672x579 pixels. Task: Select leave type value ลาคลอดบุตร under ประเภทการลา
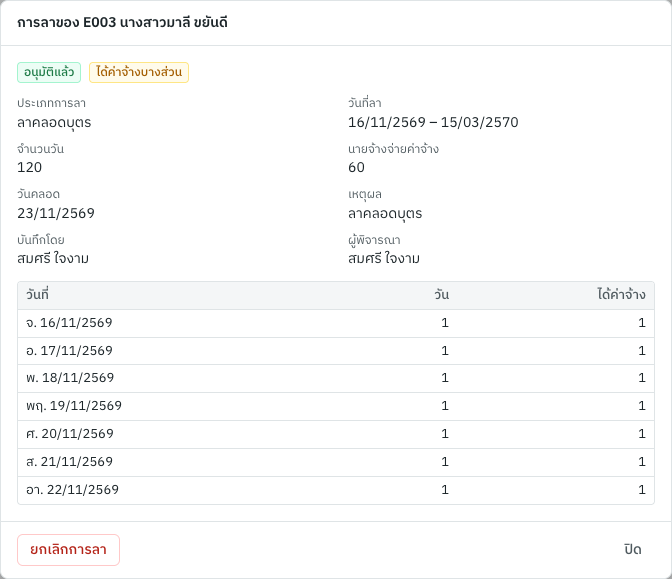pyautogui.click(x=54, y=123)
